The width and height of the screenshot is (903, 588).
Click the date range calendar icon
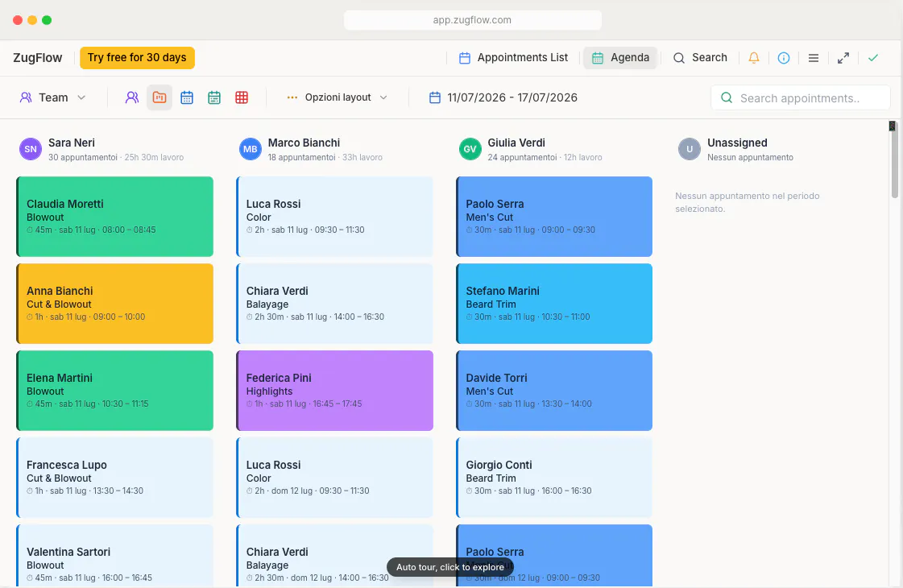tap(435, 97)
